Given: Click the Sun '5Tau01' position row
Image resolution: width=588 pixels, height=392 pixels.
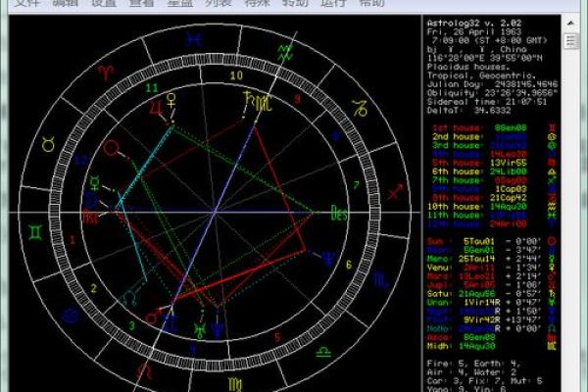Looking at the screenshot, I should point(492,241).
